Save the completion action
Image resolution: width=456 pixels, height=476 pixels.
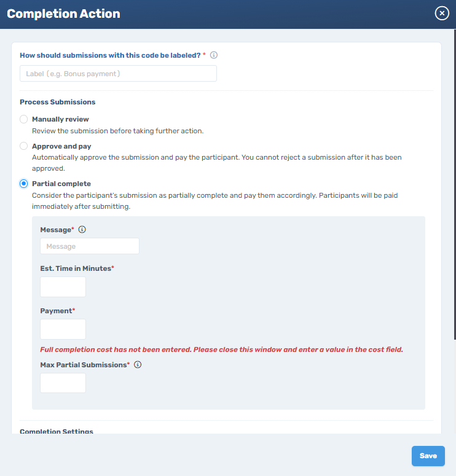click(428, 456)
